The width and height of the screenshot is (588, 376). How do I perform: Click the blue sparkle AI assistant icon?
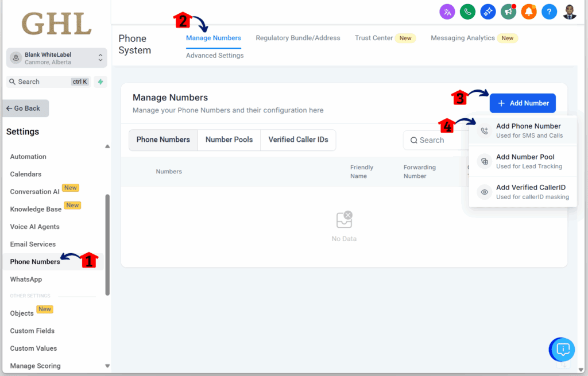click(x=488, y=12)
